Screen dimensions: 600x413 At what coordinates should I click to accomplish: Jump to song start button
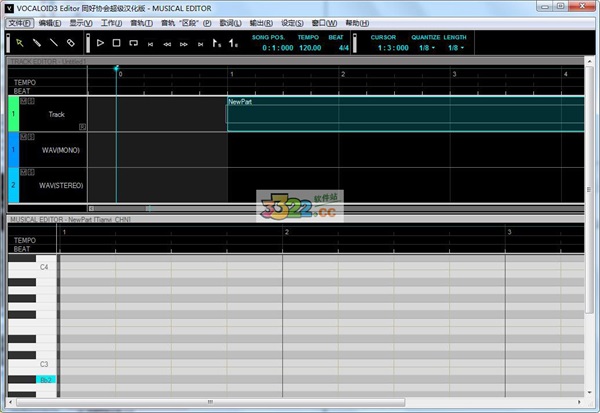point(150,44)
